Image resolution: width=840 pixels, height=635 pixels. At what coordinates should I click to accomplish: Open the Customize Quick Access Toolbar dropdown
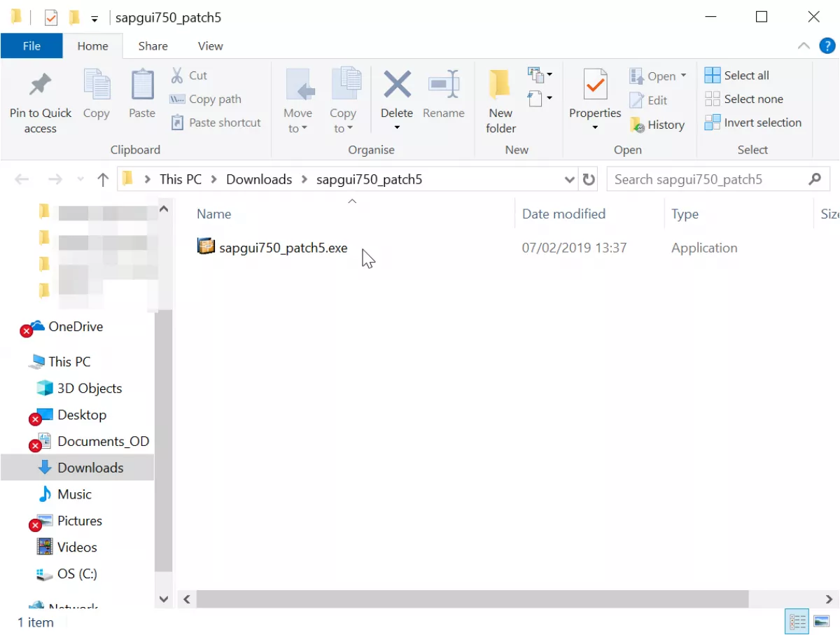[94, 18]
